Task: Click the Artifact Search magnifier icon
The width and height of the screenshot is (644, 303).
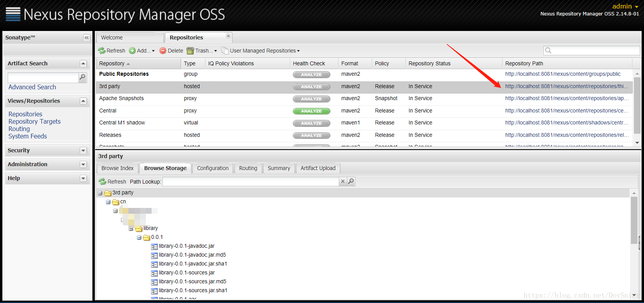Action: (82, 77)
